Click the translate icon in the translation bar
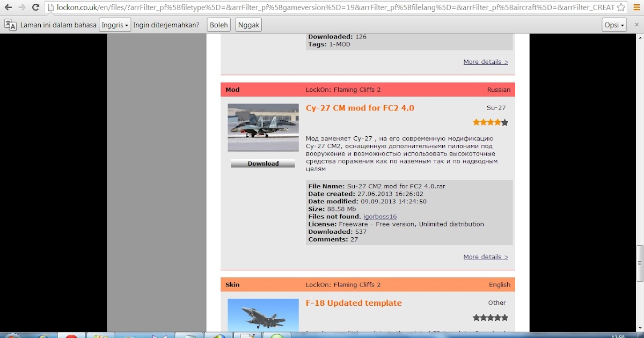 (x=10, y=25)
